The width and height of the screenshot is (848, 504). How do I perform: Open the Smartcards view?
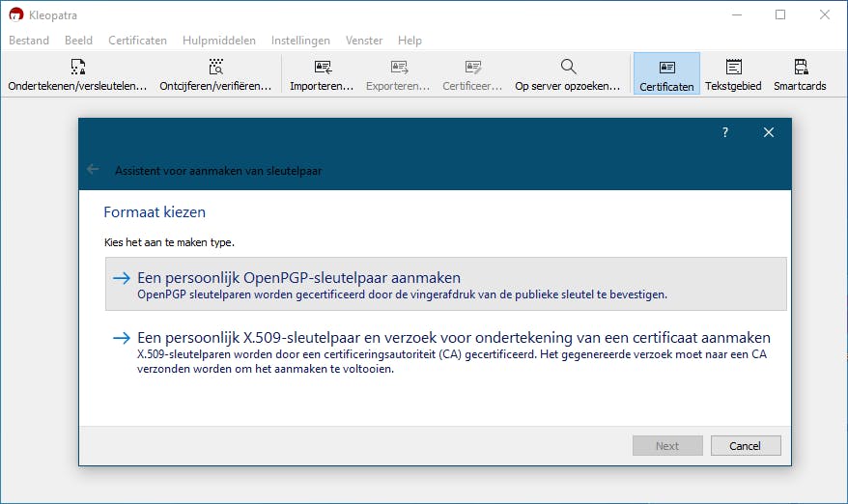click(x=800, y=68)
